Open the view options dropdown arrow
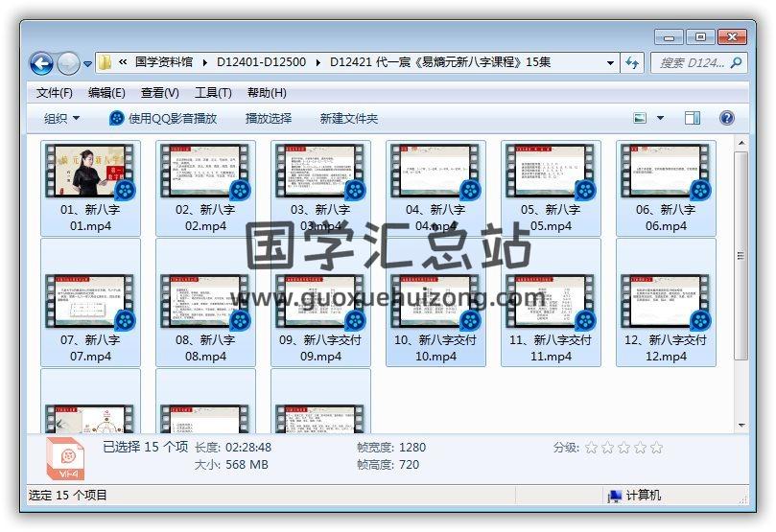 [660, 118]
